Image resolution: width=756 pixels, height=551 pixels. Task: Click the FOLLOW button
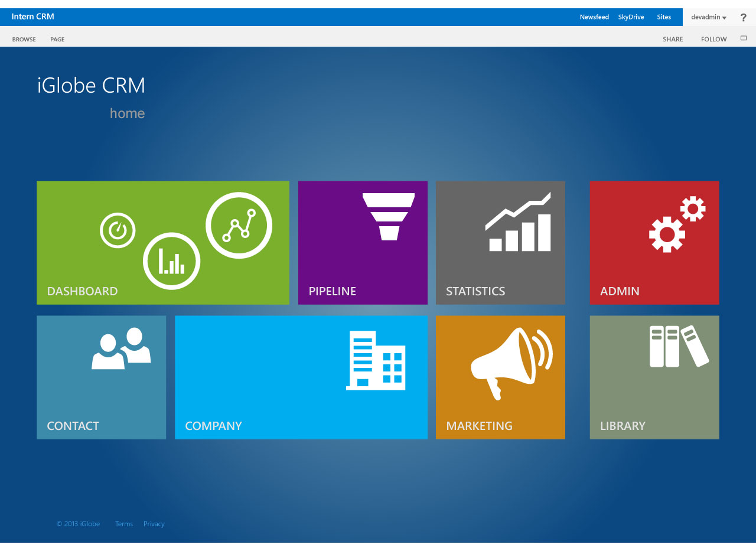pyautogui.click(x=713, y=40)
